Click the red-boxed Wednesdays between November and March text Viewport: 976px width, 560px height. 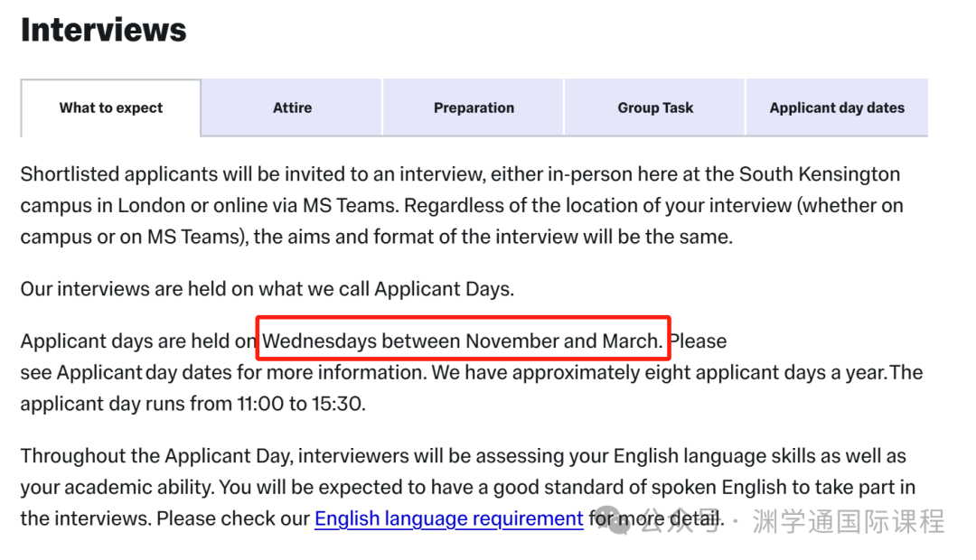click(462, 341)
